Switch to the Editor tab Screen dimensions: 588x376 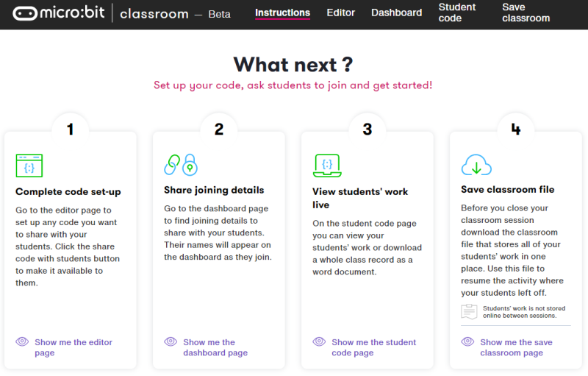click(340, 13)
